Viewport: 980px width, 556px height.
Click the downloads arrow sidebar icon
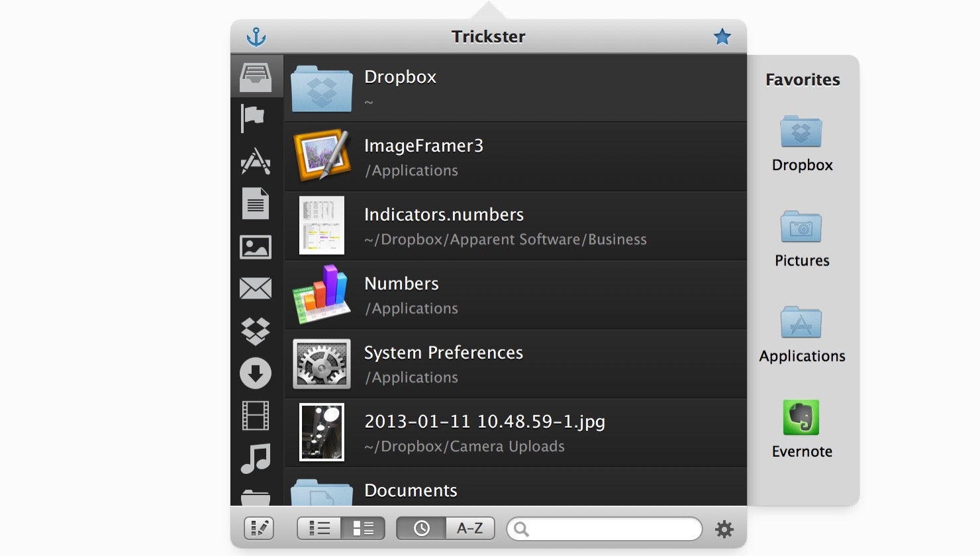click(x=256, y=373)
